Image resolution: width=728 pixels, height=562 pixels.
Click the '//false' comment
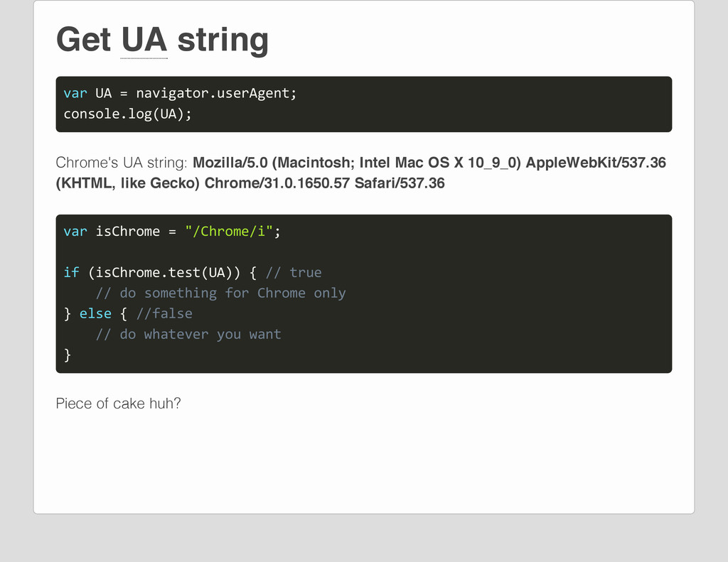tap(164, 314)
